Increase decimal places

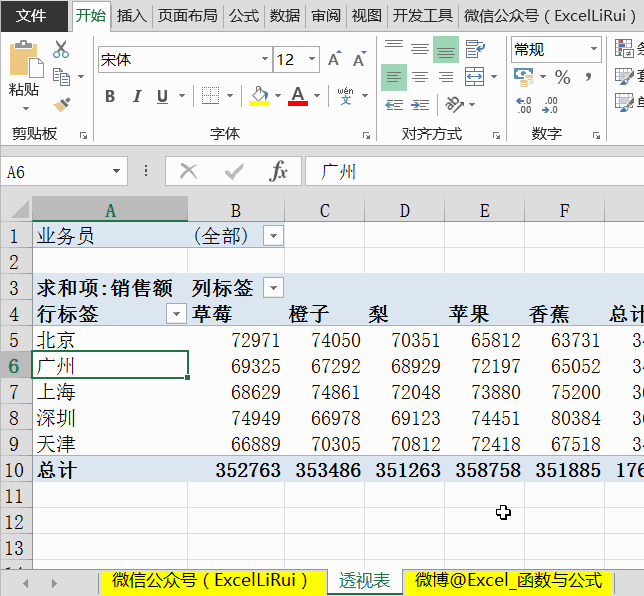pos(524,105)
